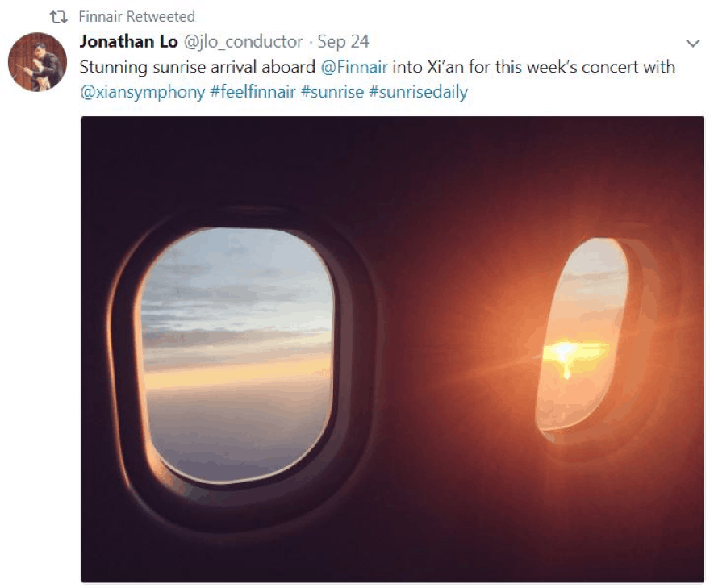The image size is (714, 588).
Task: Click the @Finnair mention
Action: (x=354, y=68)
